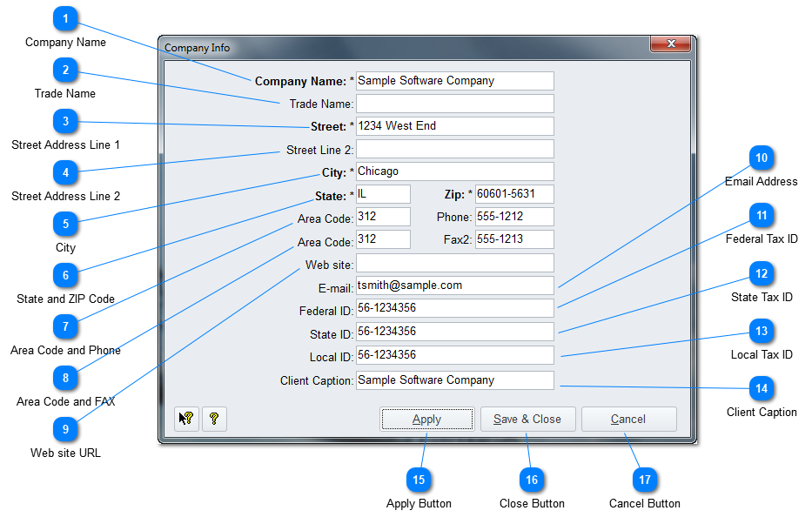Click the State field containing IL
The image size is (812, 524).
(383, 194)
